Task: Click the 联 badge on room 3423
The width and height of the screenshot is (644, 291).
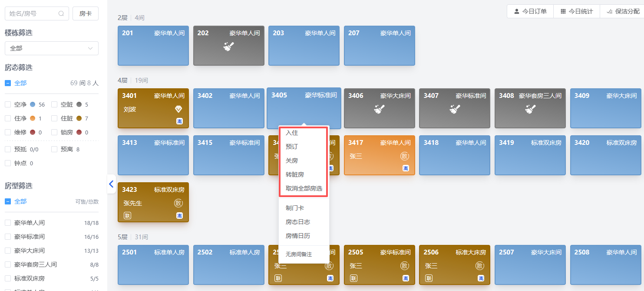Action: click(127, 215)
